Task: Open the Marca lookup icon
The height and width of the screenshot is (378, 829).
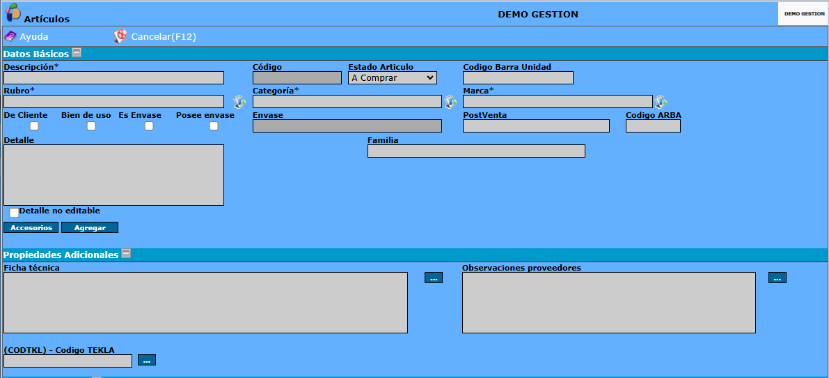Action: point(660,102)
